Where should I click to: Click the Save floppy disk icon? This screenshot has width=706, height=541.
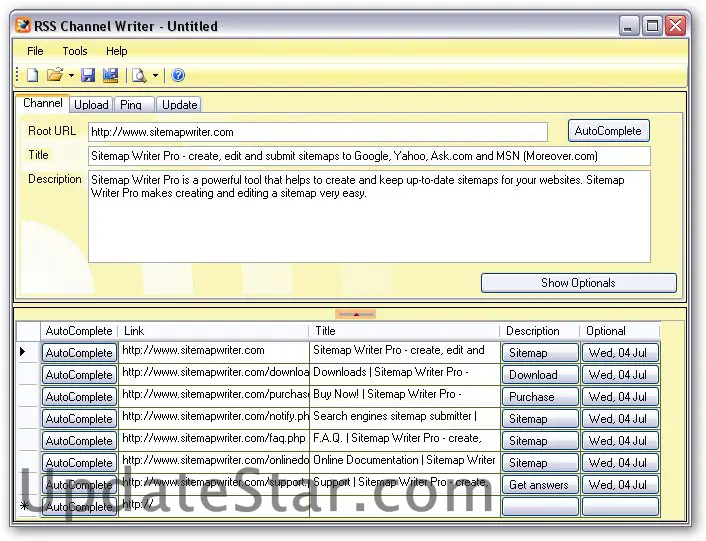[88, 75]
